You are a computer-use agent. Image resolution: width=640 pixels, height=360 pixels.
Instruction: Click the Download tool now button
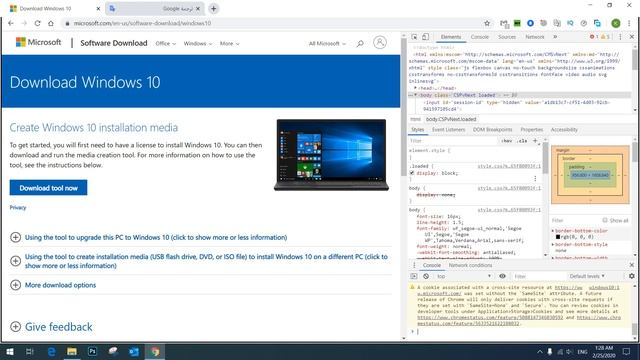pos(49,188)
